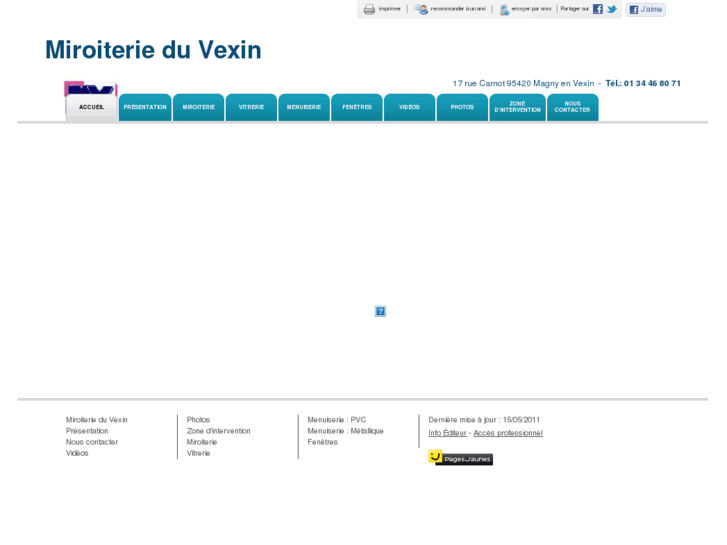The width and height of the screenshot is (727, 545).
Task: Open the Accueil tab
Action: (91, 107)
